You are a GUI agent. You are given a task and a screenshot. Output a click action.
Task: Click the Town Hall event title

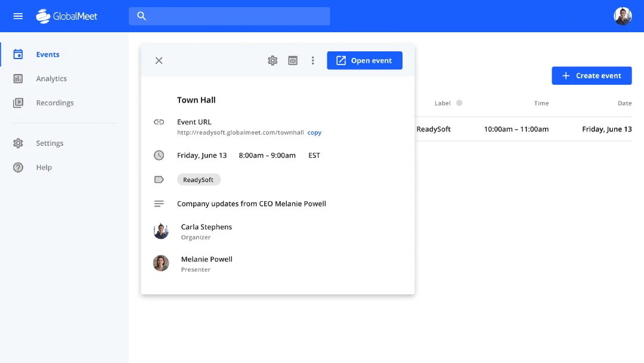point(196,100)
